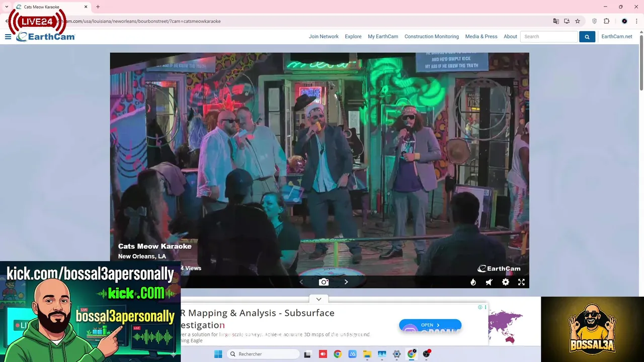Close the Cats Meow Karaoke tab
This screenshot has width=644, height=362.
coord(86,7)
